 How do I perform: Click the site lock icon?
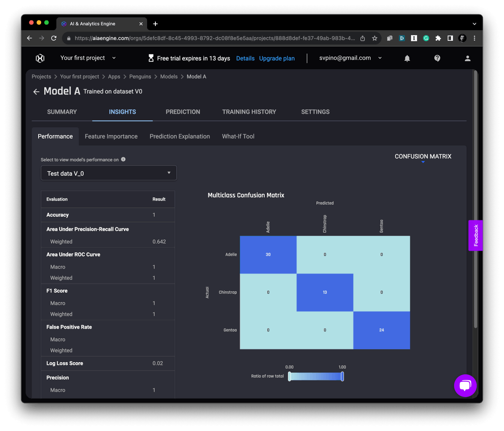point(68,38)
